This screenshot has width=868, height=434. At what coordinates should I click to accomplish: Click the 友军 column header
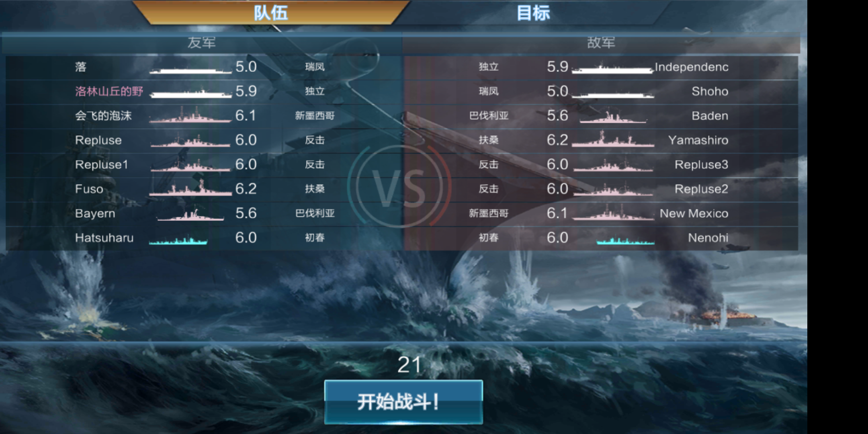pyautogui.click(x=202, y=43)
